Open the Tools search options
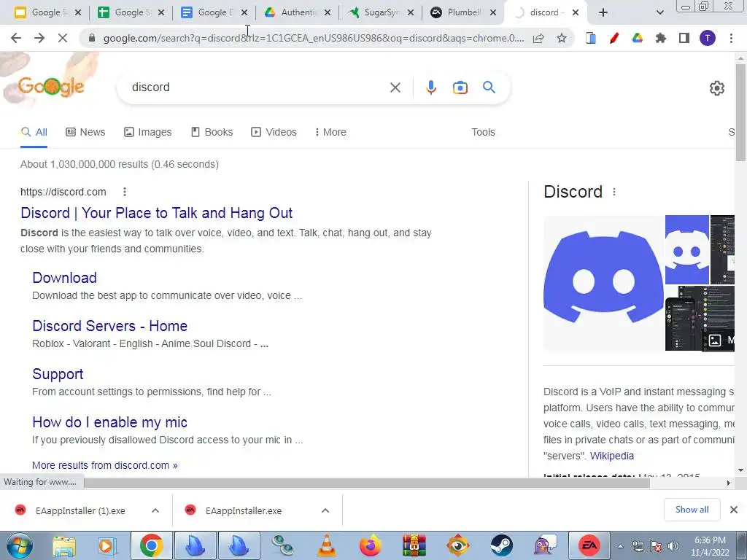This screenshot has height=560, width=747. pyautogui.click(x=483, y=132)
